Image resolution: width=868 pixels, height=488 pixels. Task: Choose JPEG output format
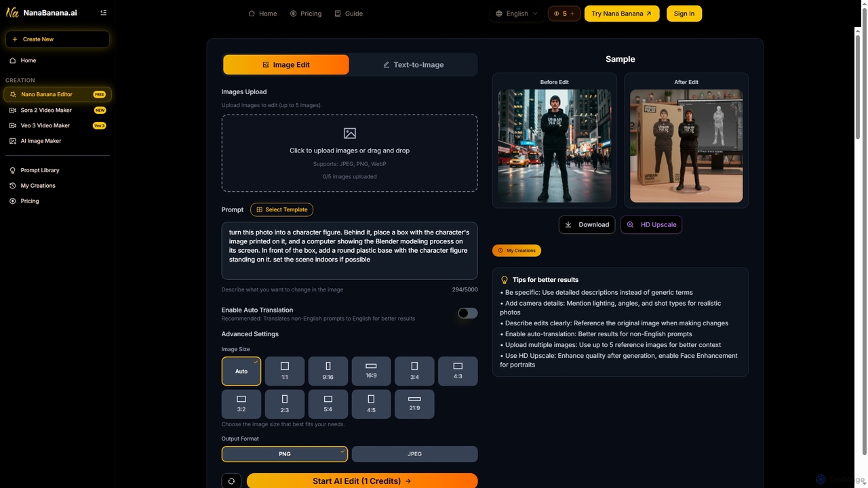tap(414, 454)
